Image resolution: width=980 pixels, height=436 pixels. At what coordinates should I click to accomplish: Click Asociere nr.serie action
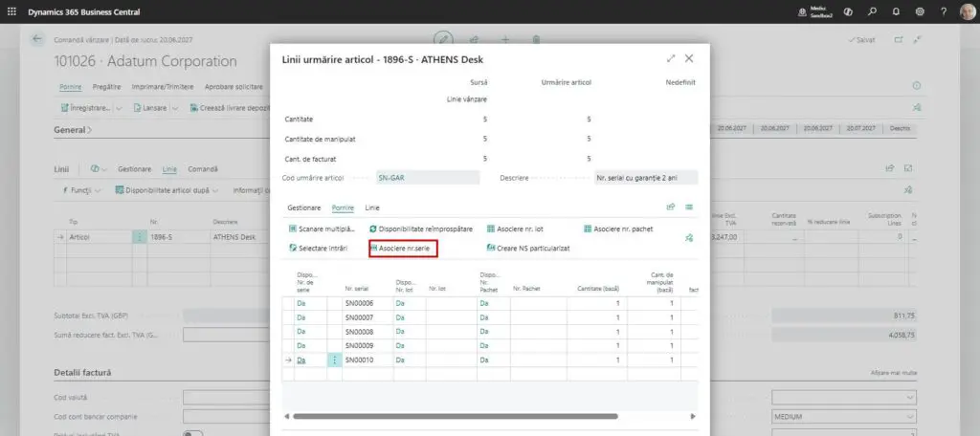tap(403, 249)
